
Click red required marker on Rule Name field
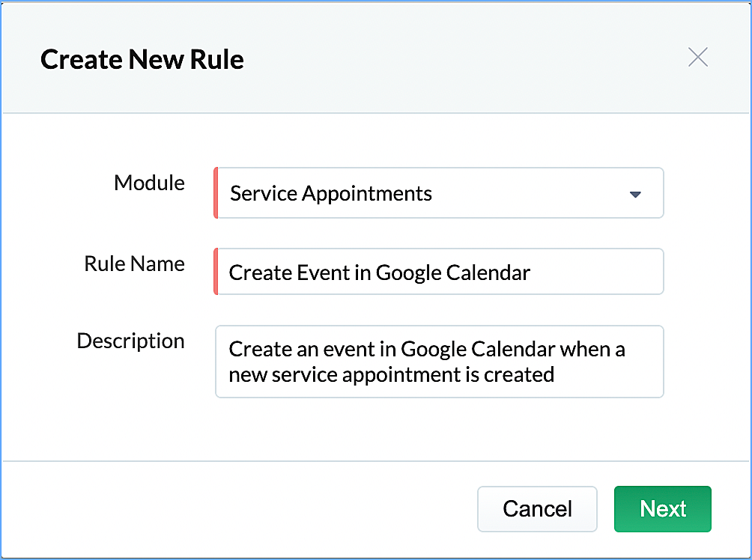point(216,272)
